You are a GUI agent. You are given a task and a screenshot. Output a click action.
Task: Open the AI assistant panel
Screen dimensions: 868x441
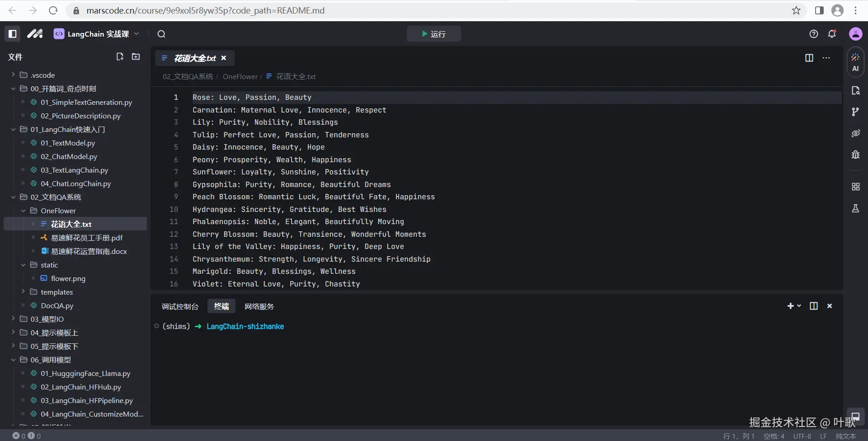(x=855, y=62)
